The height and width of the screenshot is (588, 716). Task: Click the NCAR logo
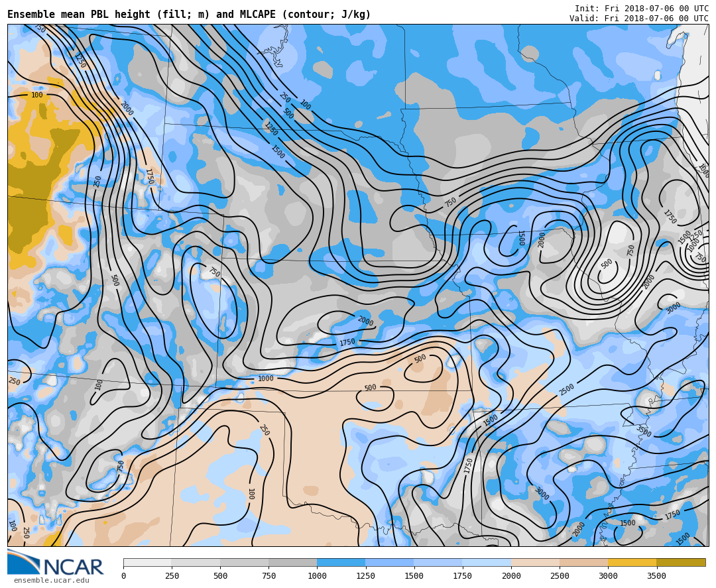click(x=56, y=563)
